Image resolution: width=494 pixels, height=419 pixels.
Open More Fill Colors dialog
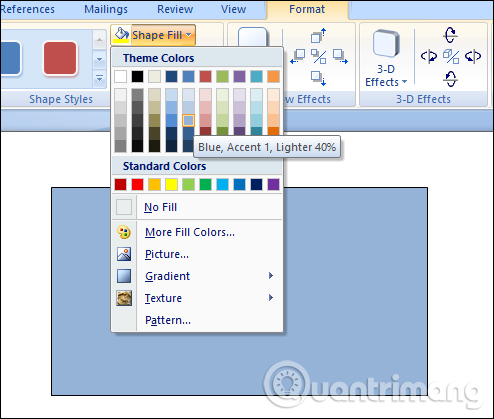(x=197, y=232)
